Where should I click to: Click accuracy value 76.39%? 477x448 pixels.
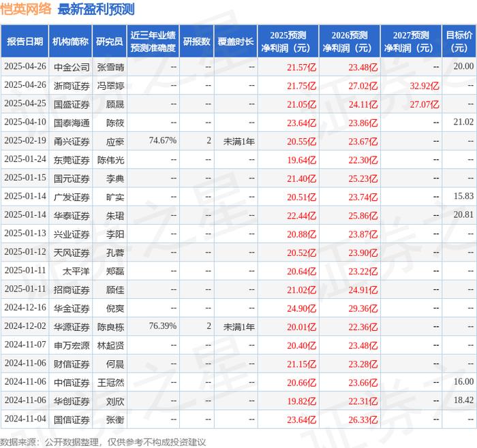click(163, 326)
